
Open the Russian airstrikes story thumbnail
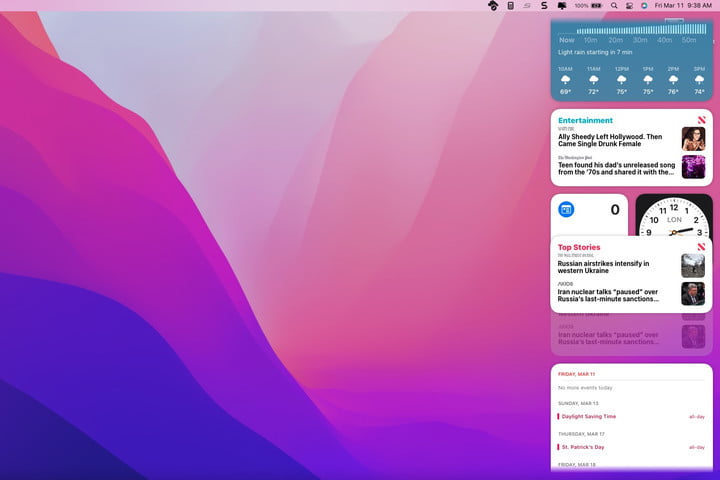pos(693,265)
